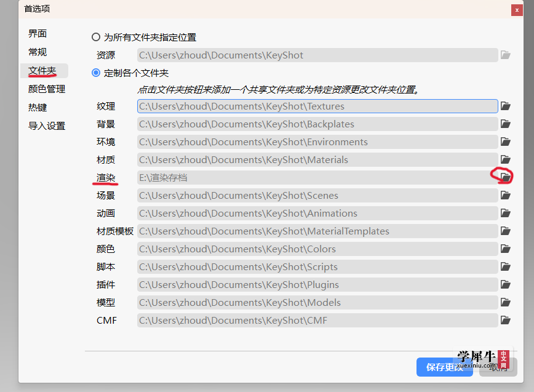Click the 渲染 row label

(106, 177)
